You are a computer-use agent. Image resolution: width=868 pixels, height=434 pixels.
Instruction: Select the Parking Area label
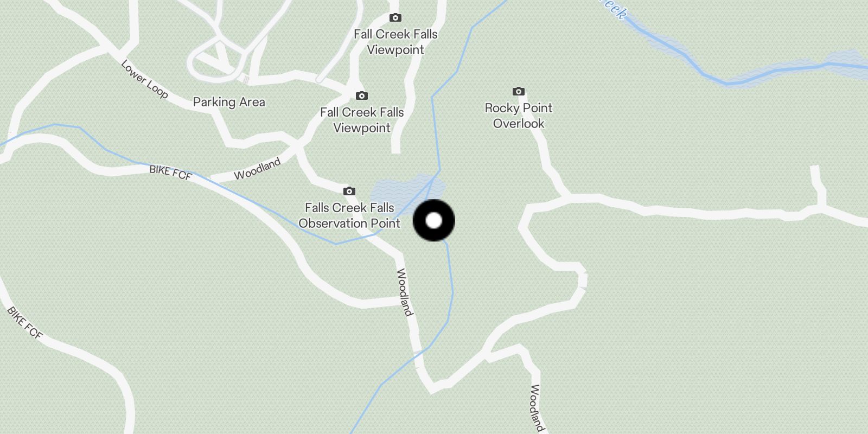[x=229, y=102]
